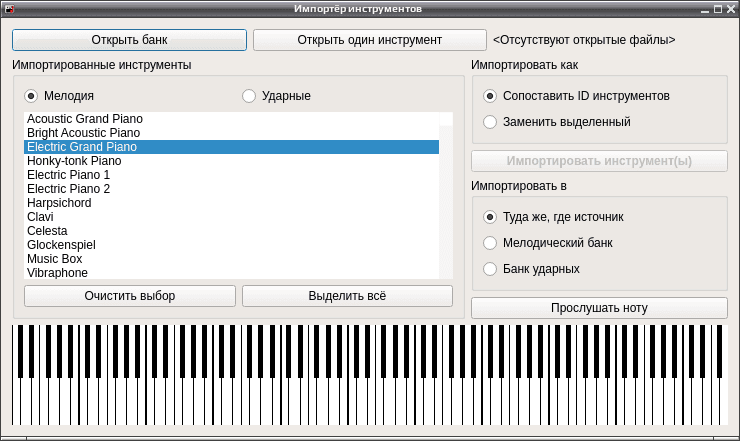
Task: Click the Открыть банк button
Action: tap(129, 40)
